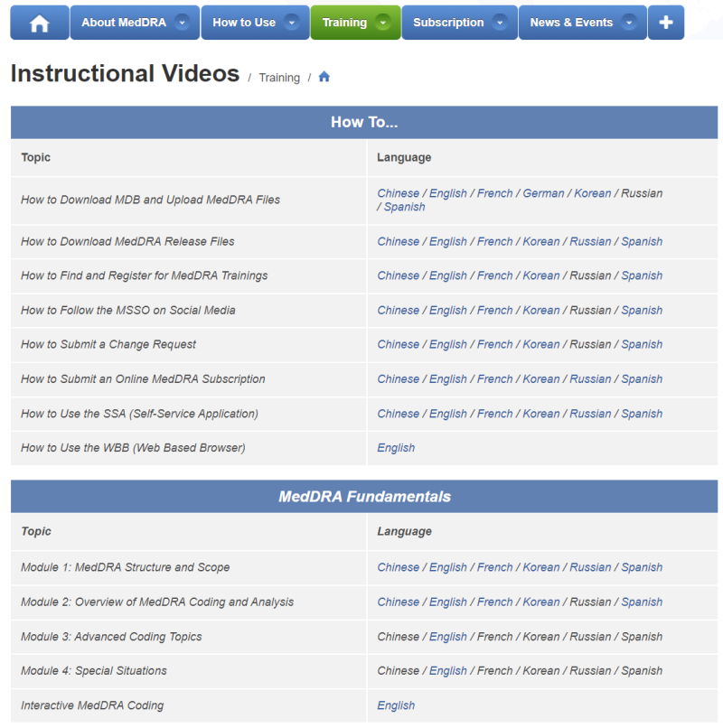Open Korean video for Follow the MSSO on Social Media
The image size is (723, 728).
541,310
